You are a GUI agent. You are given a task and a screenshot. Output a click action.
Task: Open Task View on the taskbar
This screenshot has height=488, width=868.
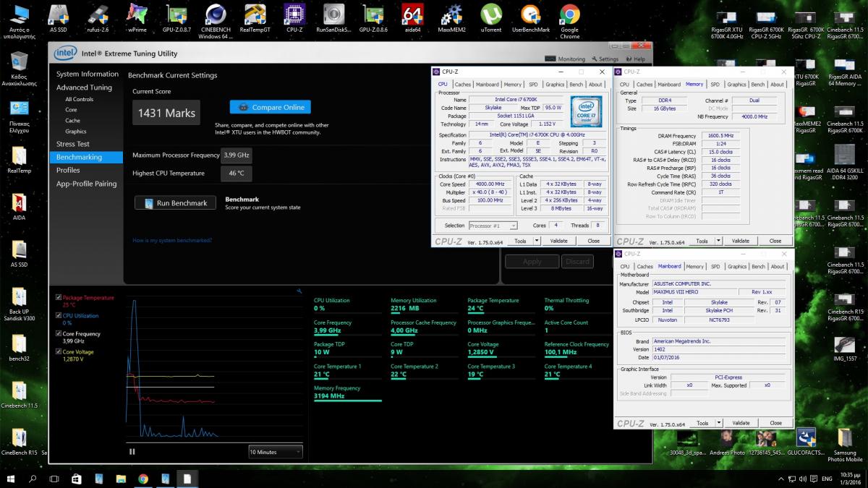[x=54, y=479]
